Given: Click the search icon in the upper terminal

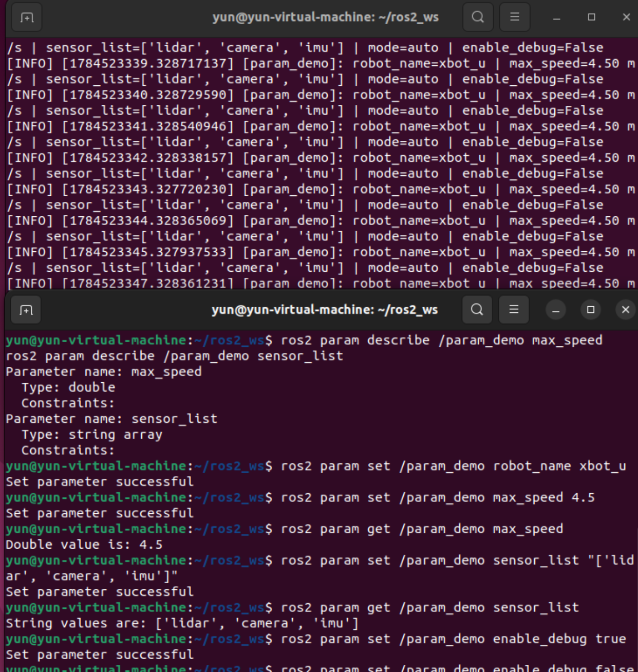Looking at the screenshot, I should tap(478, 17).
